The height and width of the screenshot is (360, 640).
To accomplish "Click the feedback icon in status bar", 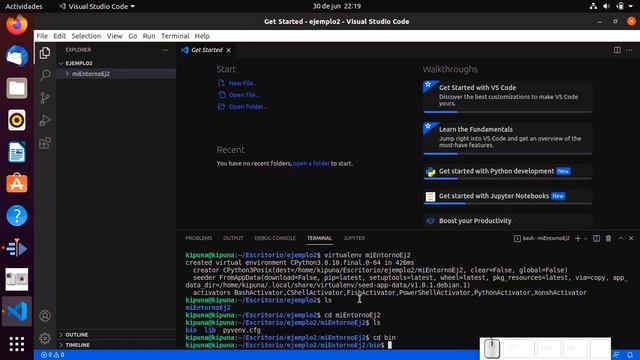I will (x=616, y=355).
